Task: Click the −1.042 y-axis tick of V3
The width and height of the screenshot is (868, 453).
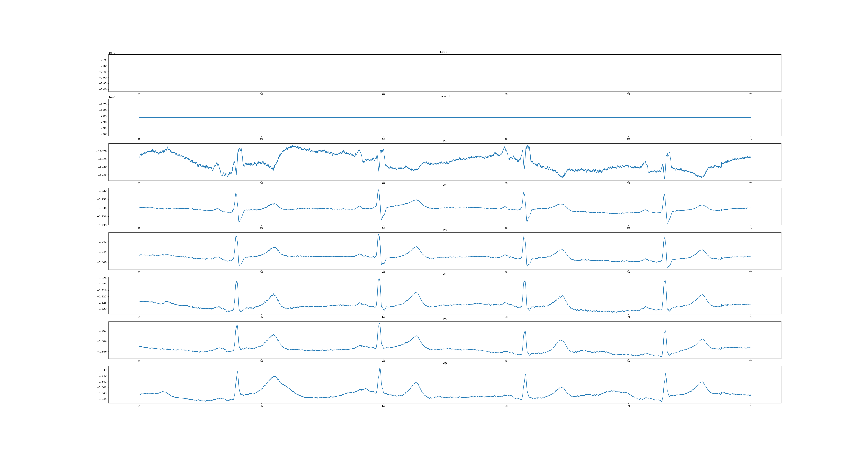Action: [102, 242]
